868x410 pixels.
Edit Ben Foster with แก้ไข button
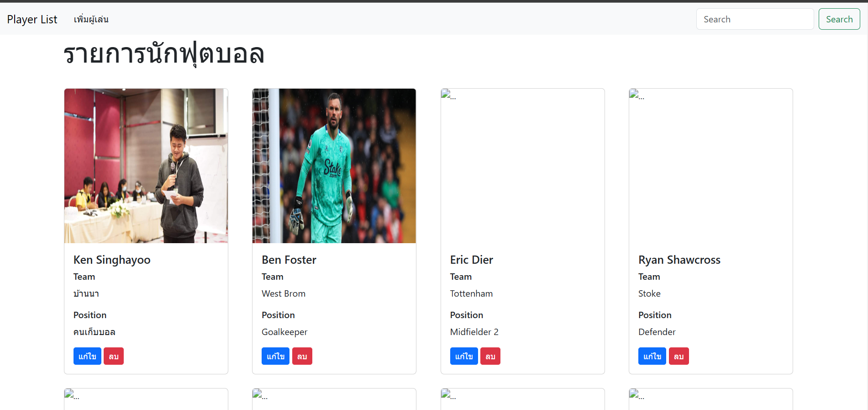click(x=275, y=356)
